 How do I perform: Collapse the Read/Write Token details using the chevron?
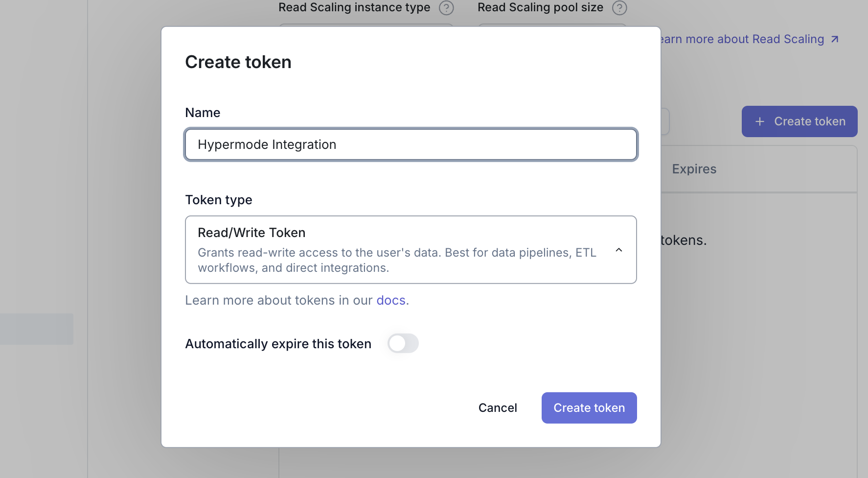click(619, 250)
